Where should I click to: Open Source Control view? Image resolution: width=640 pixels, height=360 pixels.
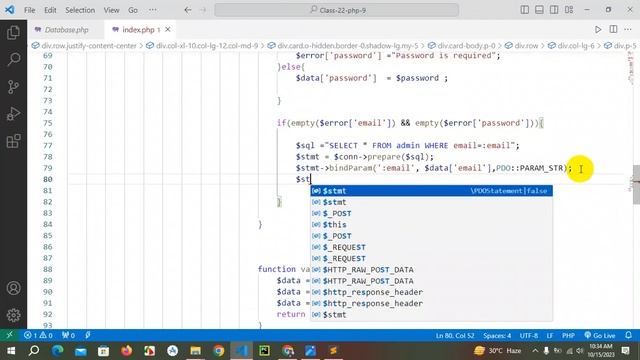[x=13, y=87]
